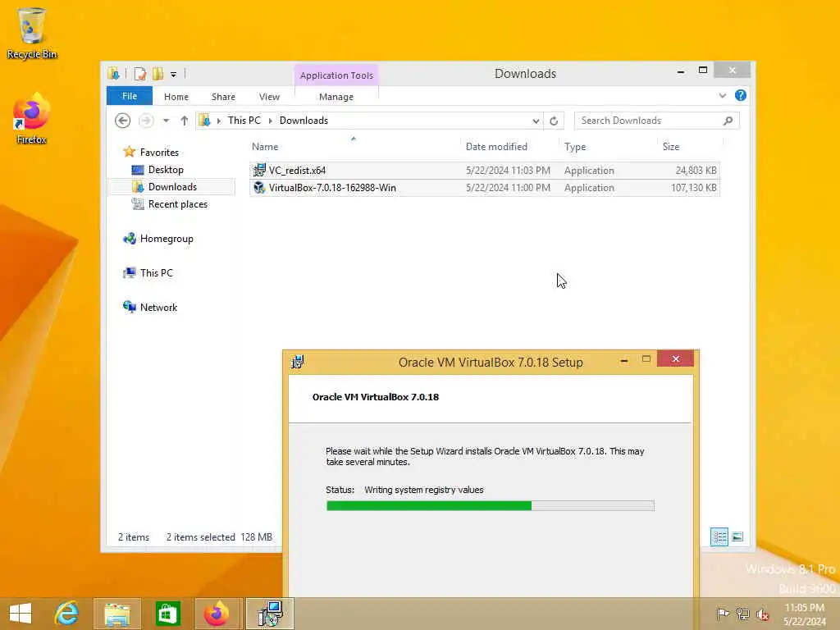This screenshot has height=630, width=840.
Task: Open the Customize Quick Access Toolbar arrow
Action: click(174, 75)
